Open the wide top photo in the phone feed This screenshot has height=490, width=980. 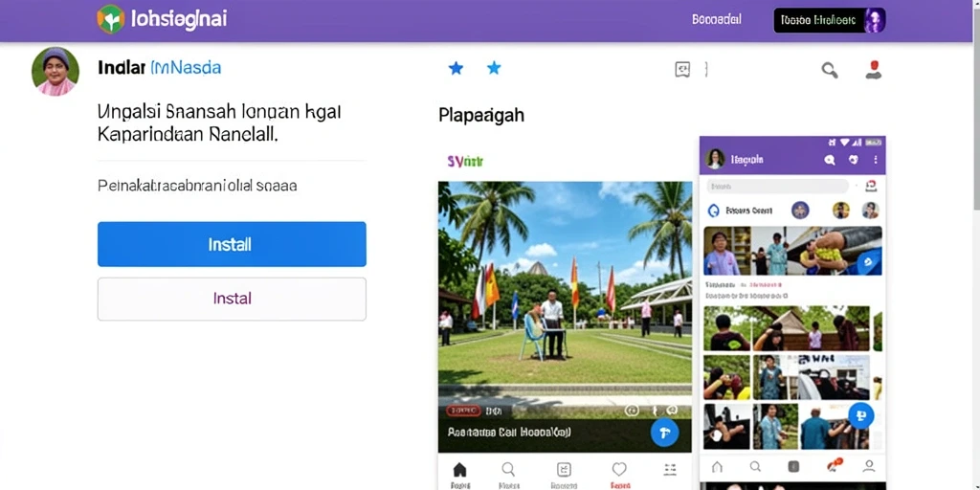coord(792,251)
